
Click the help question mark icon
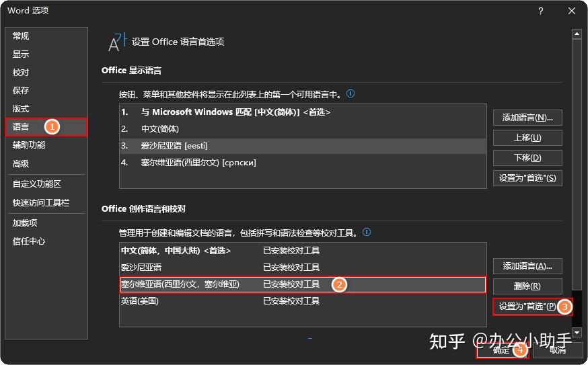[x=540, y=11]
